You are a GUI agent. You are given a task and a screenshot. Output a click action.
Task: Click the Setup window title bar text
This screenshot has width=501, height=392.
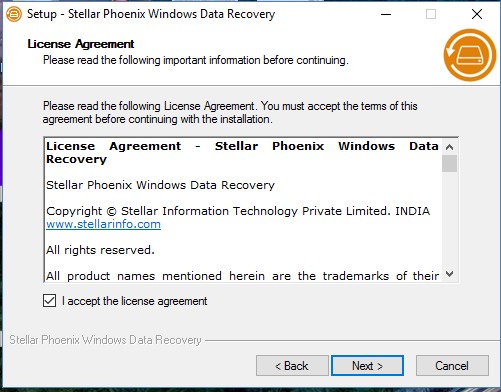pos(151,14)
